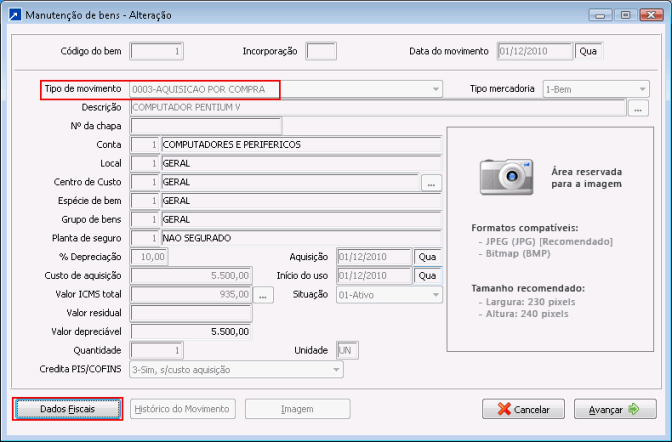Click the Quantidade field
This screenshot has height=442, width=672.
pyautogui.click(x=156, y=351)
